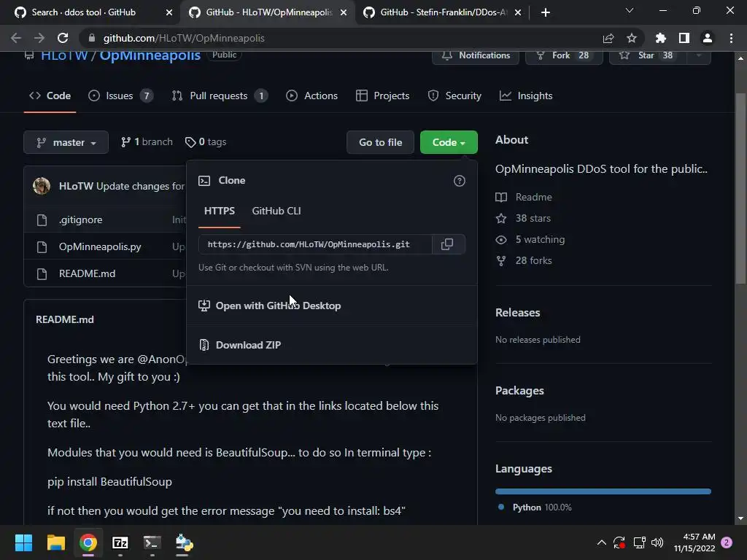Open the OpMinneapolis.py file
The image size is (747, 560).
pyautogui.click(x=100, y=246)
